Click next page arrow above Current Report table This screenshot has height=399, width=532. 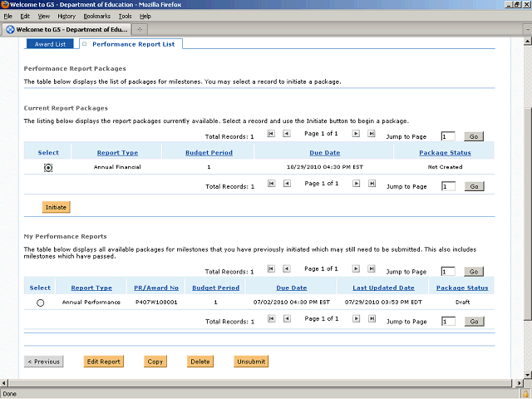pos(356,133)
